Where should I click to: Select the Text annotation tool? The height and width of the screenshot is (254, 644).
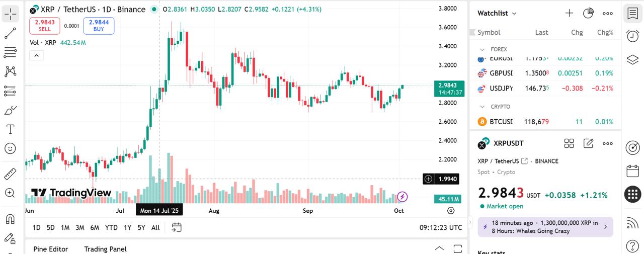tap(10, 129)
